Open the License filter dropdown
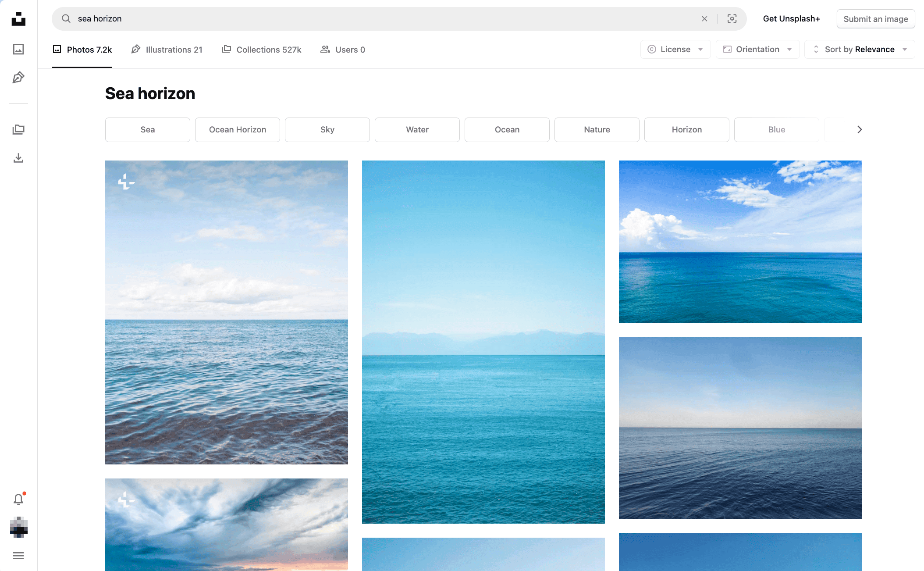Screen dimensions: 924x571 pos(675,49)
